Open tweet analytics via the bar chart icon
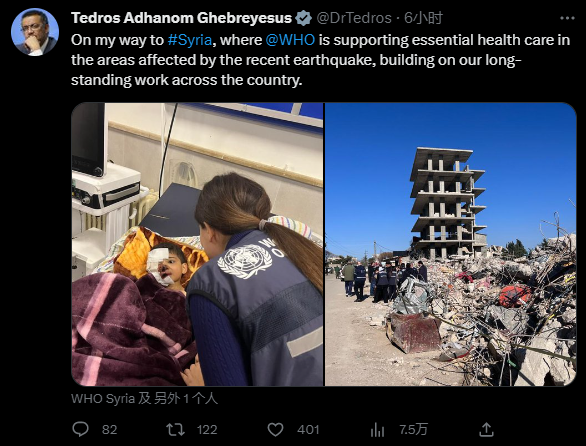 377,430
